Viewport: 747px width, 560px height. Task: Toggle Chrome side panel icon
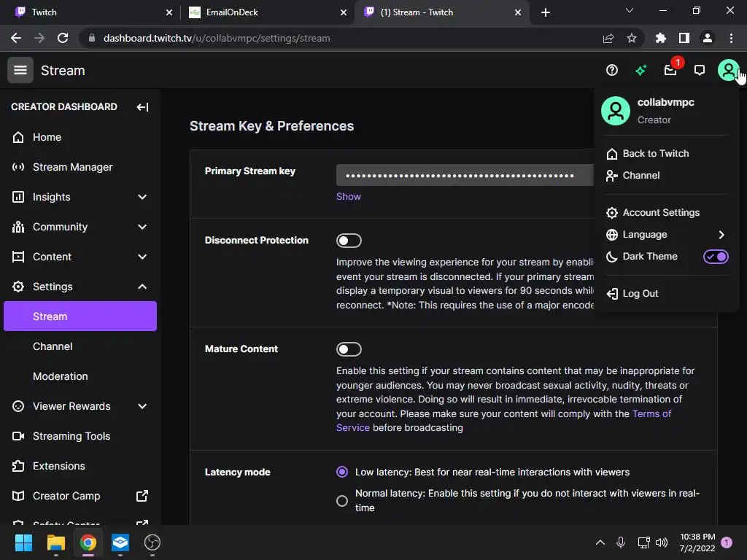tap(684, 38)
